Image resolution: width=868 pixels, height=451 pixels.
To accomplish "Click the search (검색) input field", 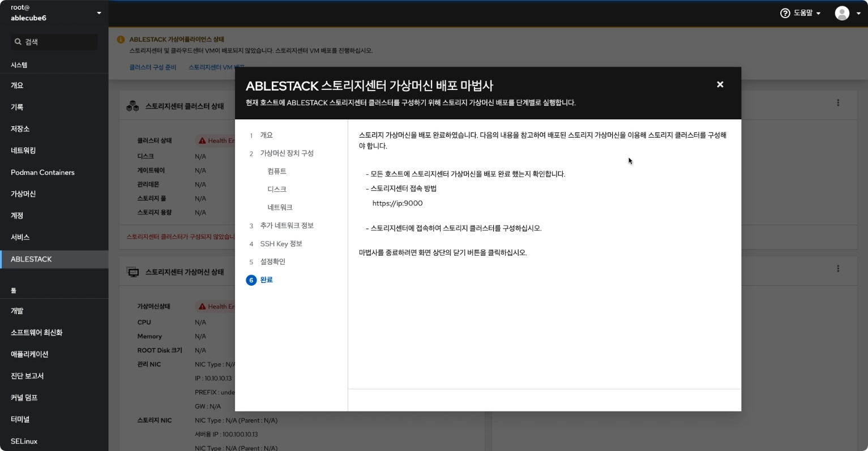I will coord(54,42).
